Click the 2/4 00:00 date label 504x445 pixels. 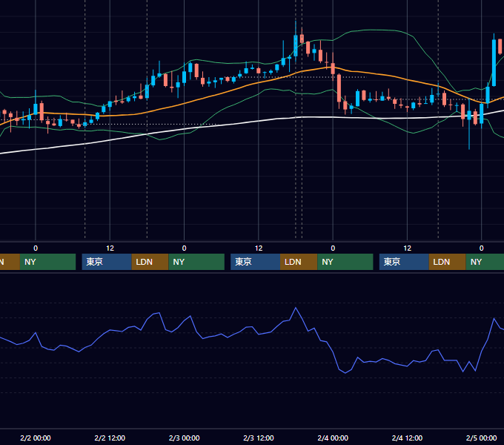coord(333,438)
